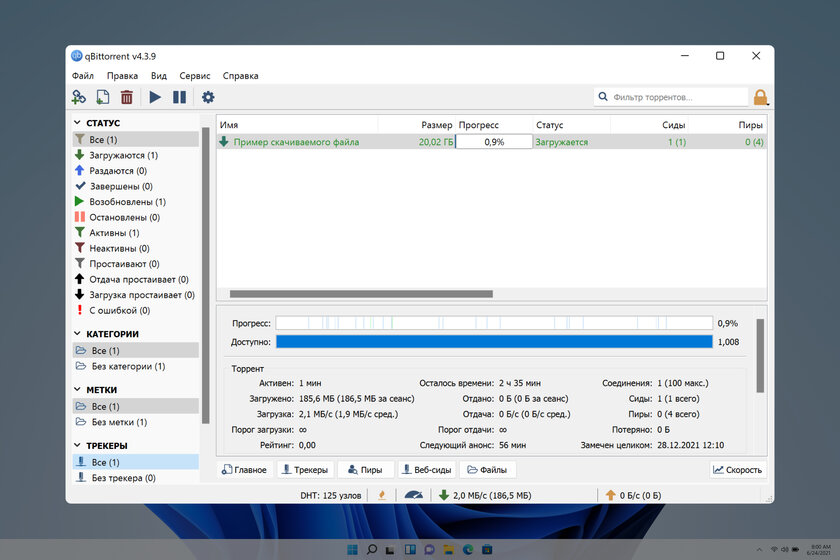
Task: Toggle alternative speed limits speedometer icon
Action: pyautogui.click(x=413, y=495)
